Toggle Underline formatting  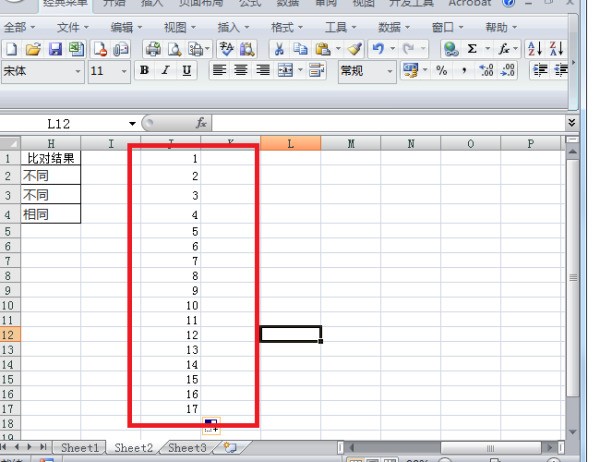187,70
